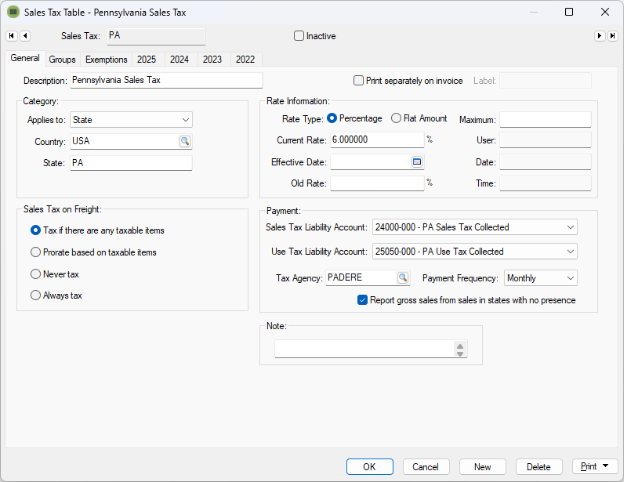Go to the first sales tax record
Screen dimensions: 624x482
(12, 36)
